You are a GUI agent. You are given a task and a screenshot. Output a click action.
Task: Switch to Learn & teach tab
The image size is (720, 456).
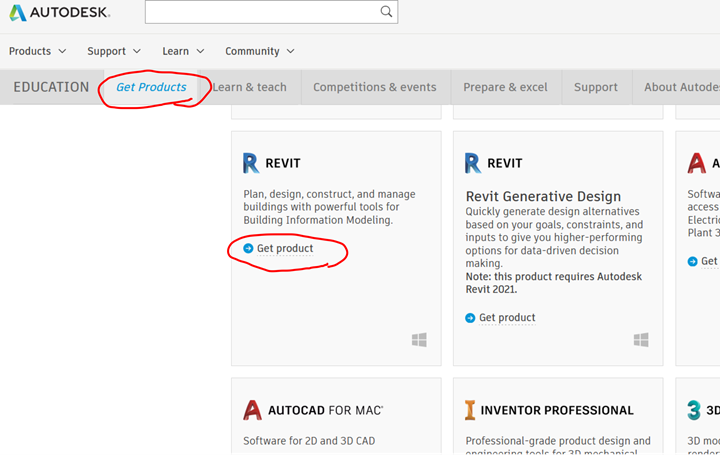pyautogui.click(x=249, y=87)
